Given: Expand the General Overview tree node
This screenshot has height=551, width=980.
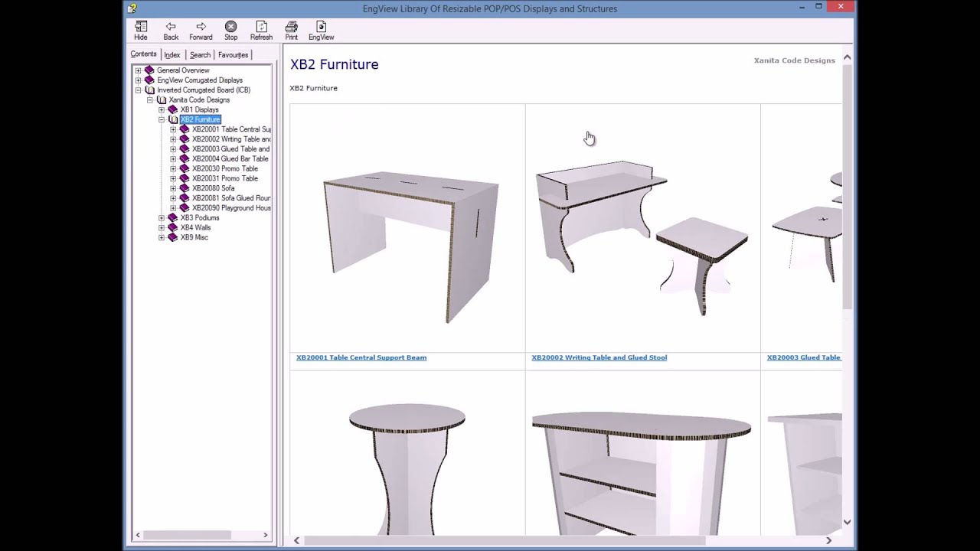Looking at the screenshot, I should click(138, 70).
